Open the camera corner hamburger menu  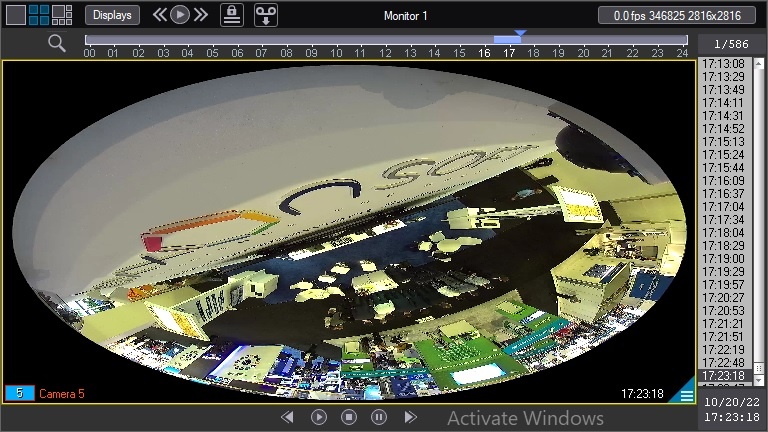687,396
